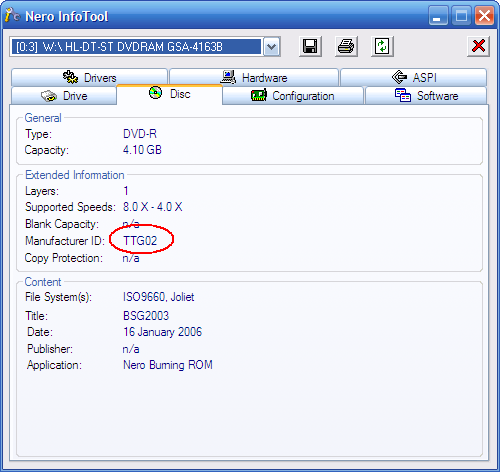
Task: Click the Extended Information group heading
Action: tap(75, 175)
